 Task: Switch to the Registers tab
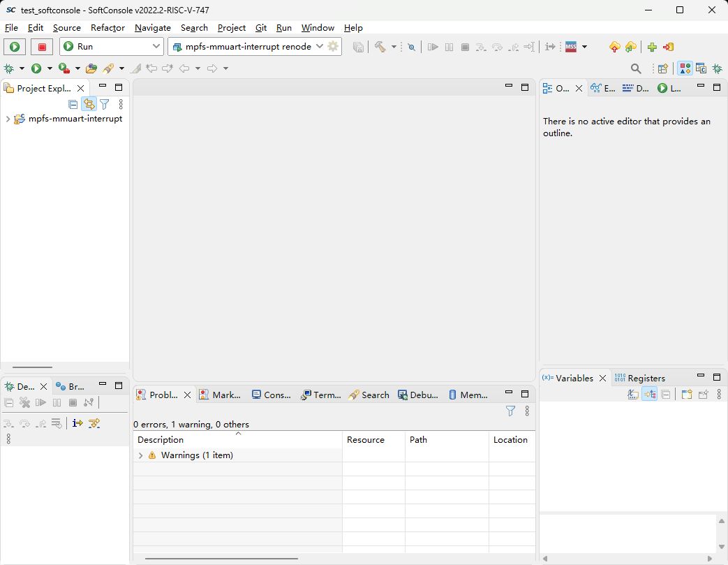click(x=640, y=379)
